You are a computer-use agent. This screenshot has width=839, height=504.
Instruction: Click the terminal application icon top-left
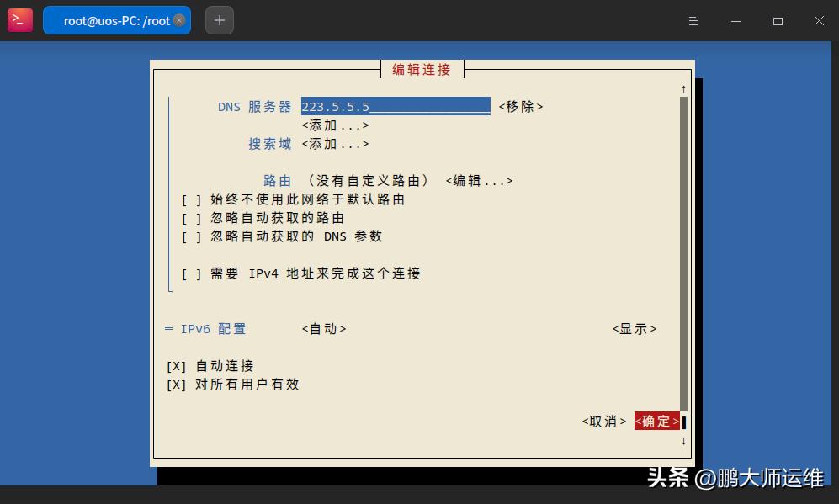[19, 19]
